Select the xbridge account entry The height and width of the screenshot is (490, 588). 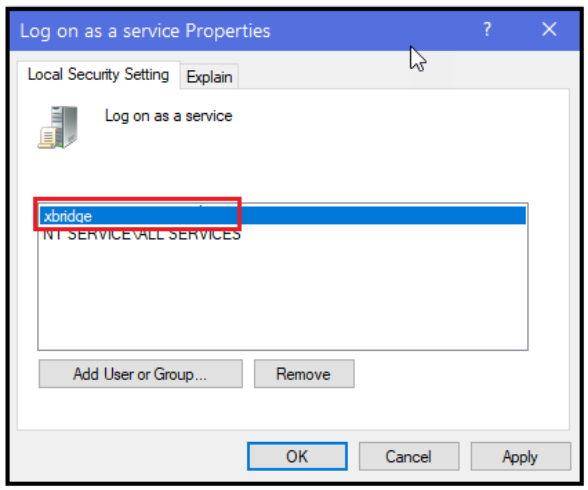(68, 216)
